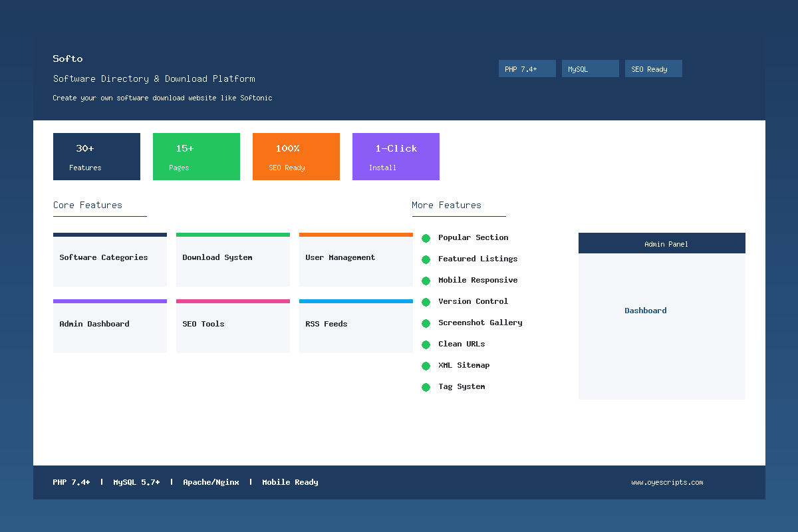Expand the More Features section
The height and width of the screenshot is (532, 798).
[x=446, y=205]
